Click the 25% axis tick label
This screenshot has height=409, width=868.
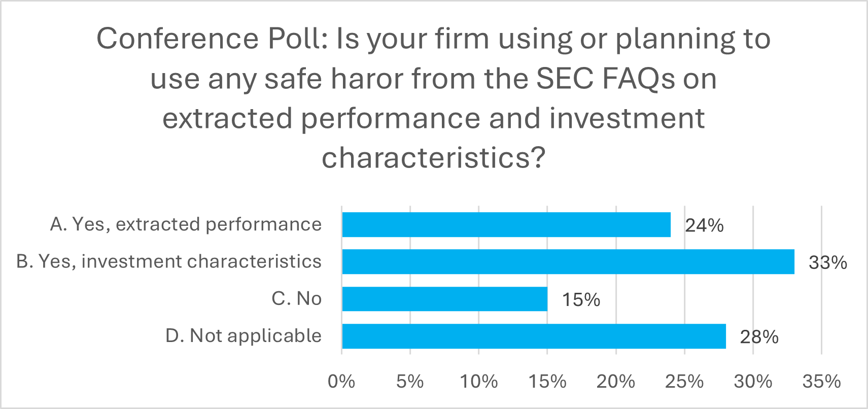click(x=684, y=382)
